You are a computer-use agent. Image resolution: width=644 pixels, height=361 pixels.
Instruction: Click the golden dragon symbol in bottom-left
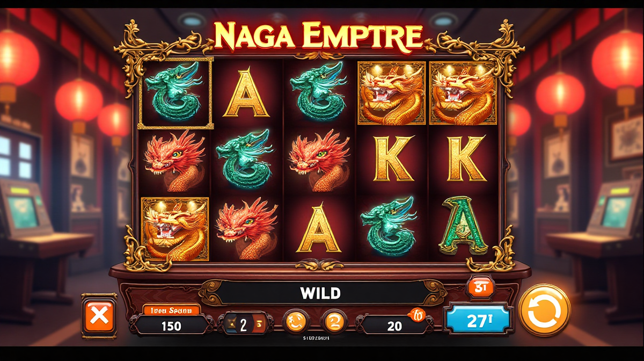[174, 229]
